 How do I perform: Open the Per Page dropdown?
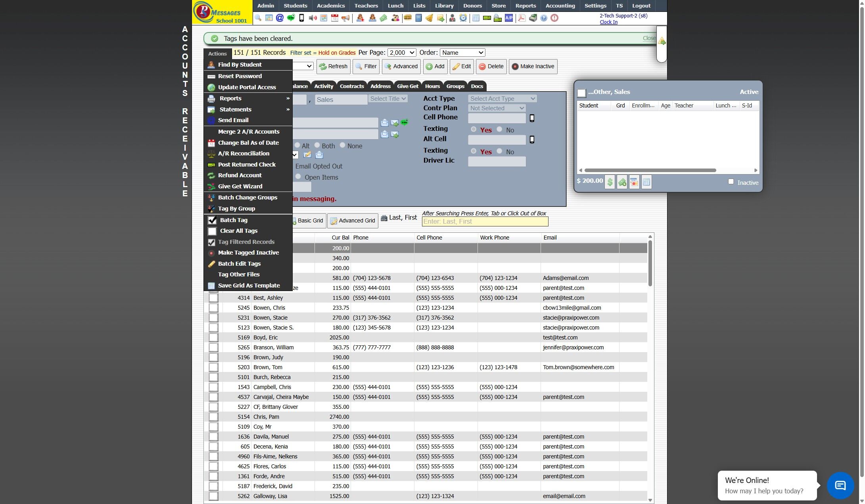[401, 52]
